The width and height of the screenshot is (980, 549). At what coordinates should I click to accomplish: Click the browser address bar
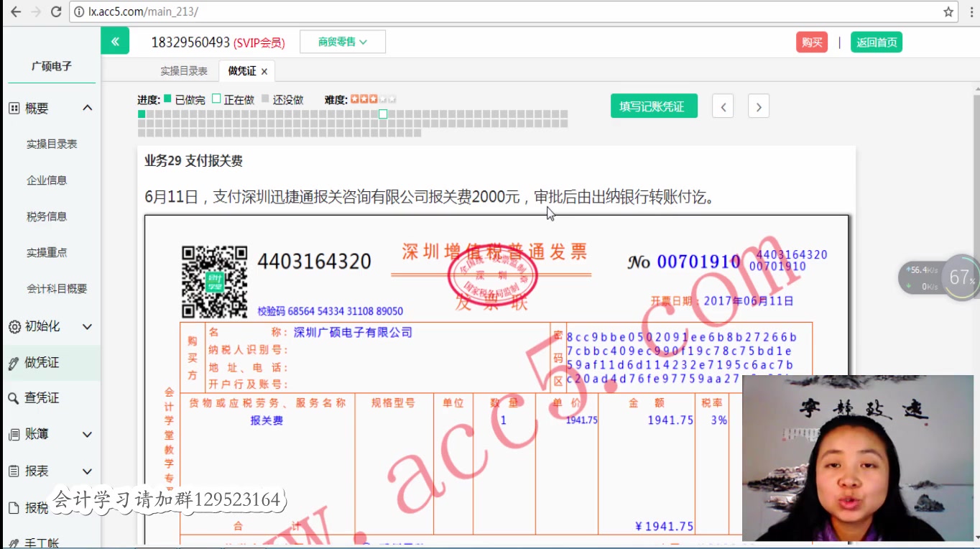pyautogui.click(x=287, y=12)
